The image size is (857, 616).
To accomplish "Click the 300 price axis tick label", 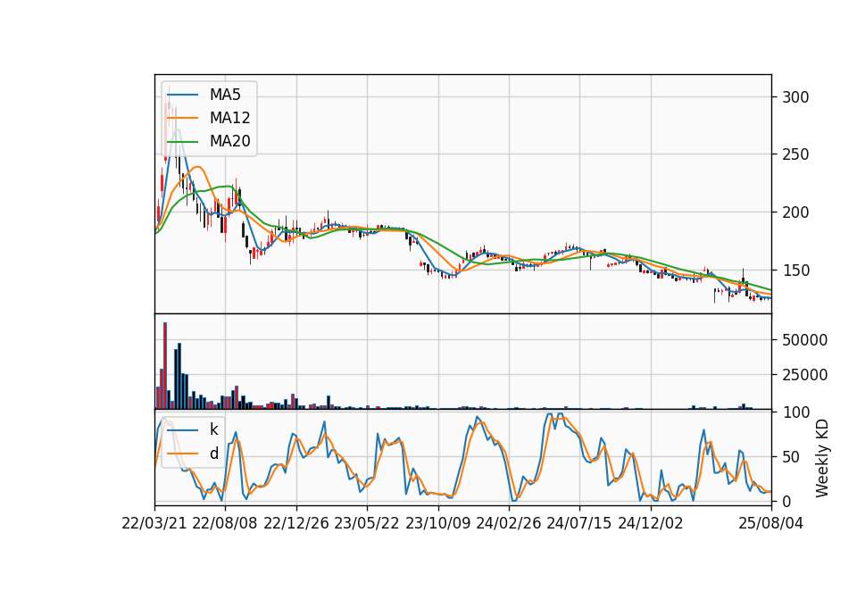I will pos(795,97).
